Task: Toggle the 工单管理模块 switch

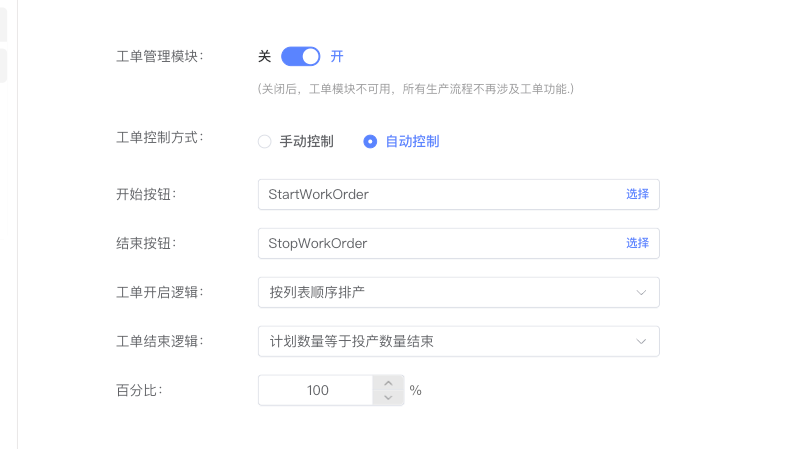Action: point(300,56)
